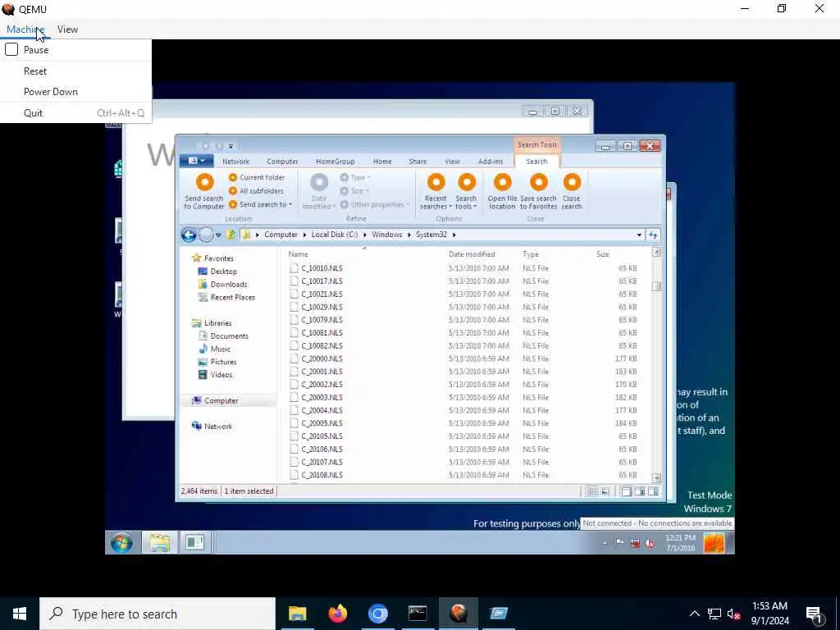Image resolution: width=840 pixels, height=630 pixels.
Task: Open the Type refine dropdown
Action: pyautogui.click(x=355, y=177)
